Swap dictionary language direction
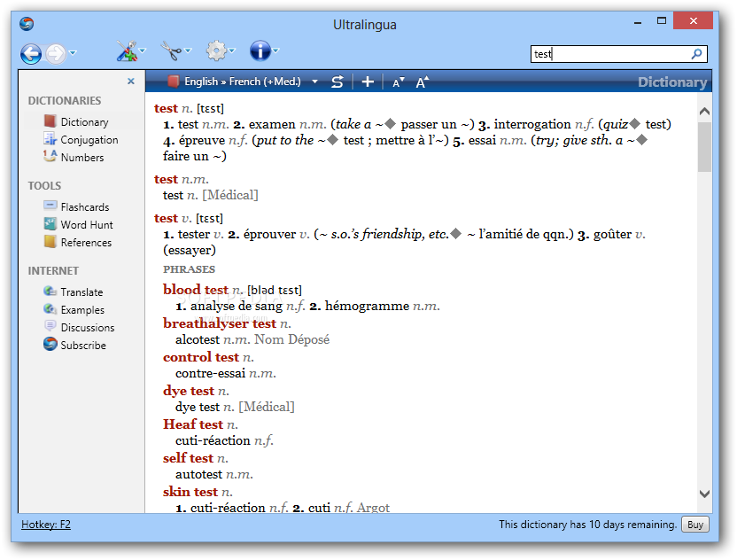The height and width of the screenshot is (560, 737). click(x=337, y=82)
